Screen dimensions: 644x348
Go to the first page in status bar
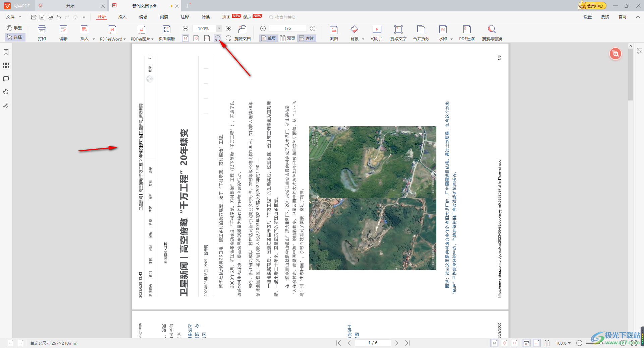[x=338, y=343]
